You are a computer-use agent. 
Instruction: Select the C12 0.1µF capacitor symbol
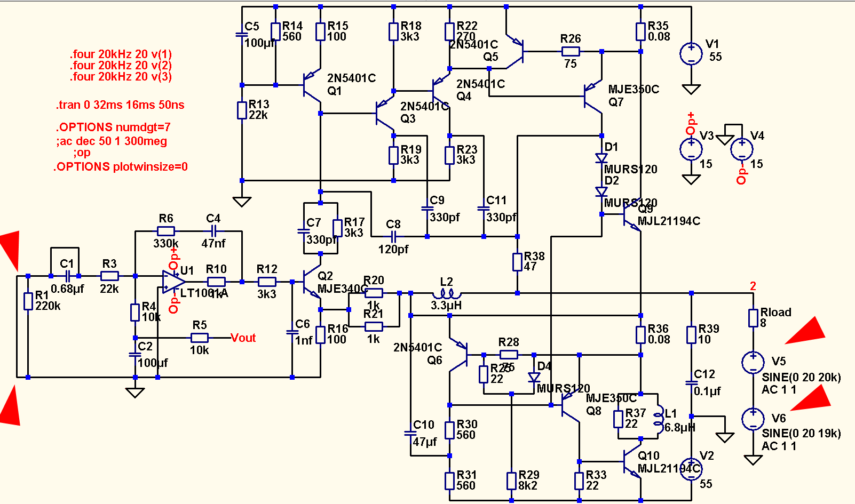point(691,382)
